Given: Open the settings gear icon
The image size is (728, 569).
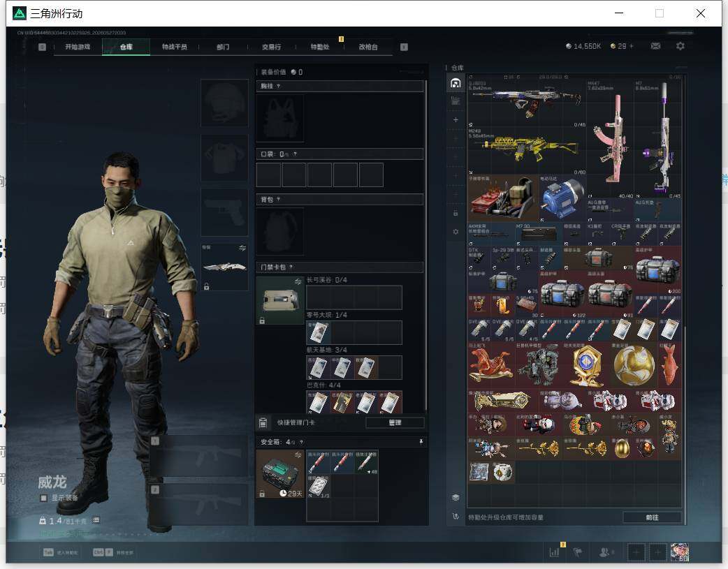Looking at the screenshot, I should pyautogui.click(x=680, y=46).
